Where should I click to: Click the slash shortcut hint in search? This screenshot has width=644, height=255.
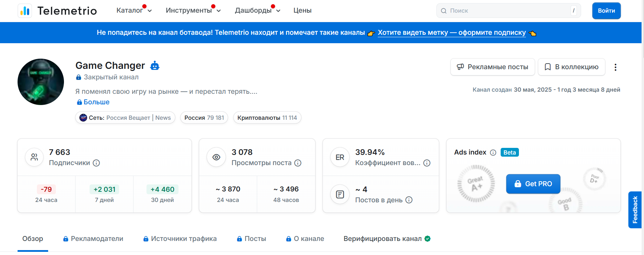point(574,11)
